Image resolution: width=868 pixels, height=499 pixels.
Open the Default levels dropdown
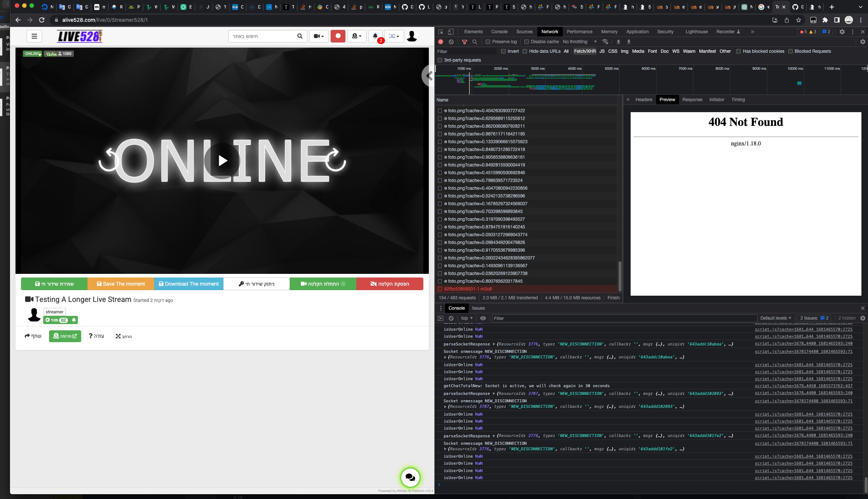776,318
